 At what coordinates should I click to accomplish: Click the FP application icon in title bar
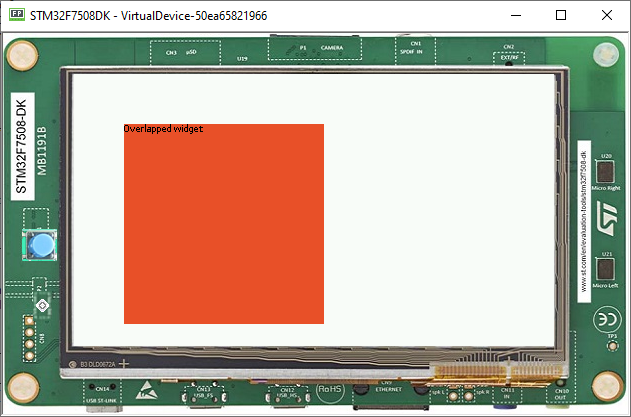coord(16,15)
